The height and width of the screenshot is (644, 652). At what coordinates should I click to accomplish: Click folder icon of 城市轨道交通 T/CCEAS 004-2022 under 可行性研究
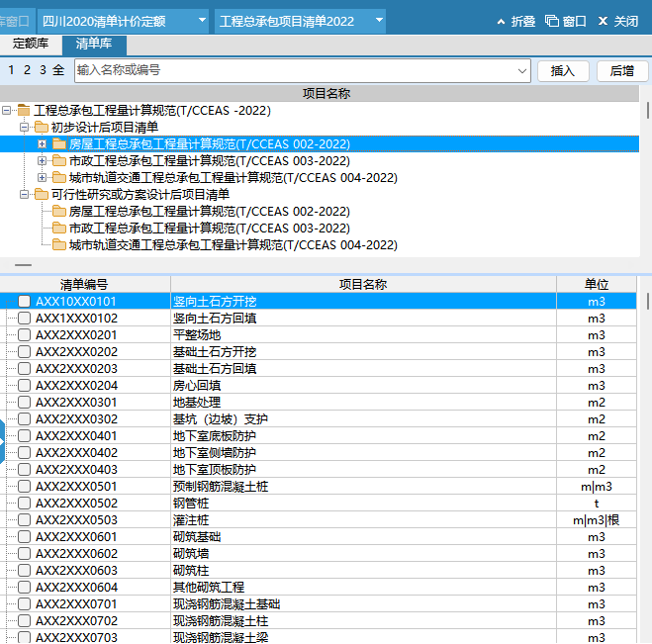(58, 245)
